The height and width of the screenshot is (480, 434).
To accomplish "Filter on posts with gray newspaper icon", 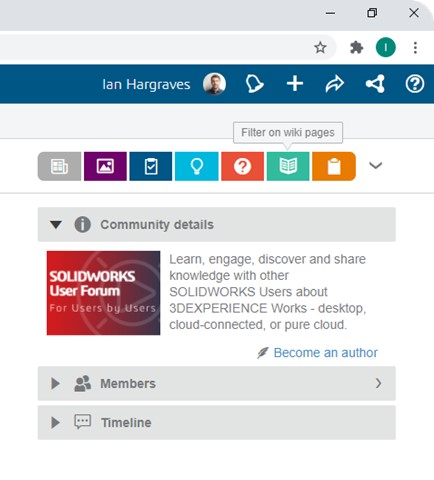I will pyautogui.click(x=59, y=166).
